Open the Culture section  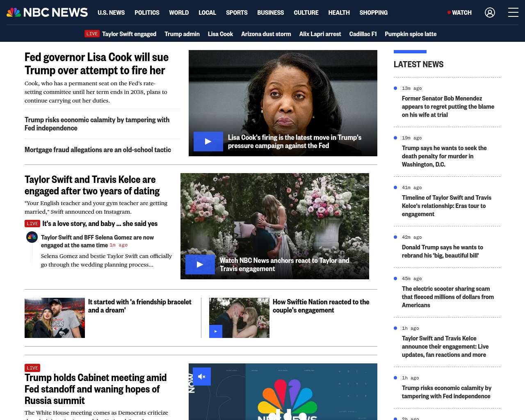[x=306, y=13]
